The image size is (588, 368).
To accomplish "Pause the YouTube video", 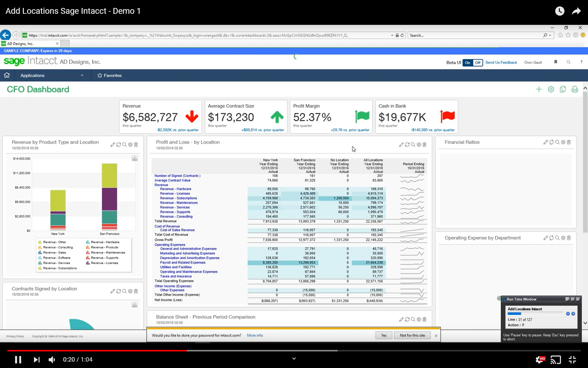I will click(x=18, y=359).
